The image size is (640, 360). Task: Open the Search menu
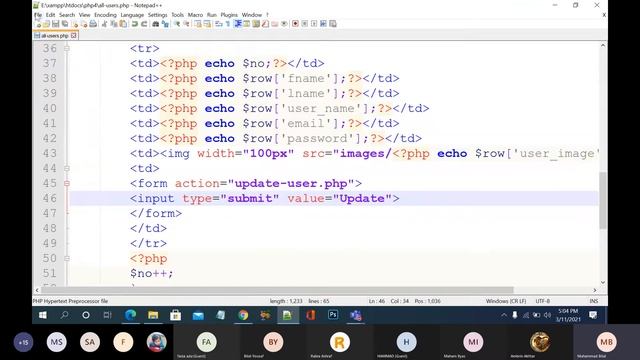coord(67,15)
